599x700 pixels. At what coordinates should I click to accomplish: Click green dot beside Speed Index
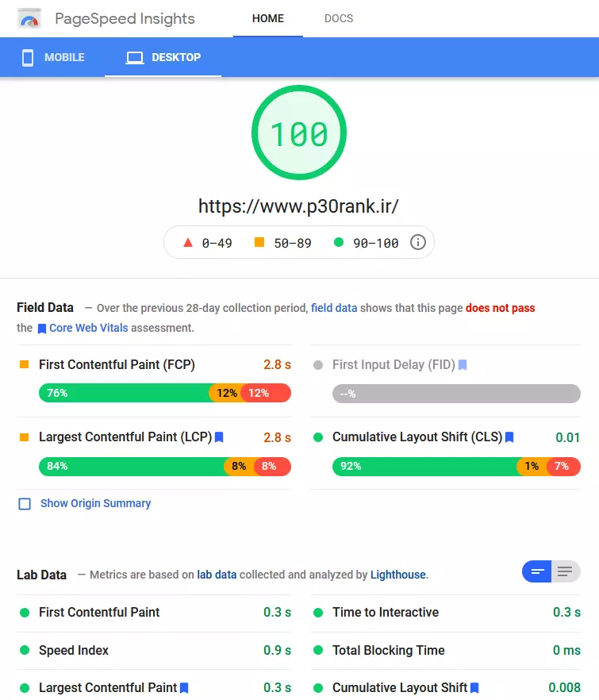pos(25,651)
